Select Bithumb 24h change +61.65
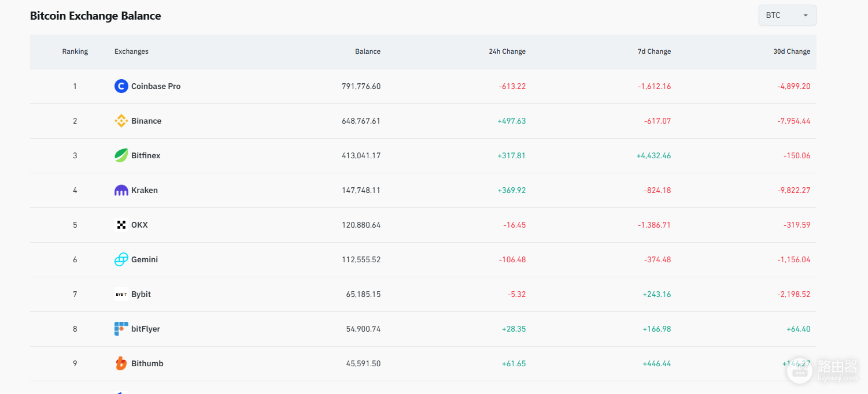This screenshot has width=868, height=394. [x=514, y=363]
